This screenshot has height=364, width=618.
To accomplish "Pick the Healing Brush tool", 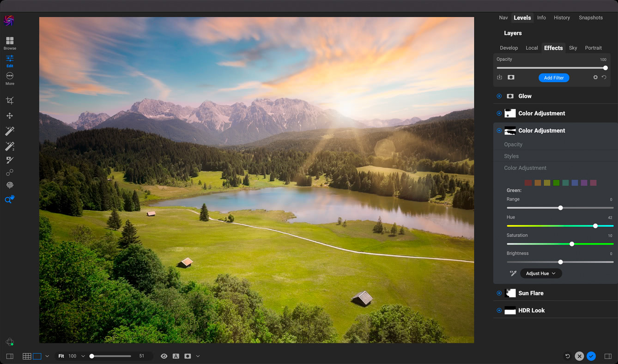I will (9, 160).
